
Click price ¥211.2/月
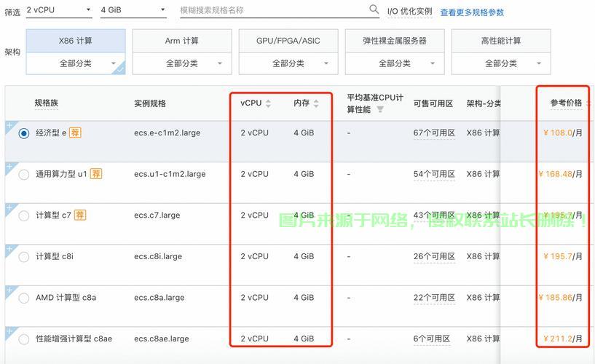tap(563, 339)
